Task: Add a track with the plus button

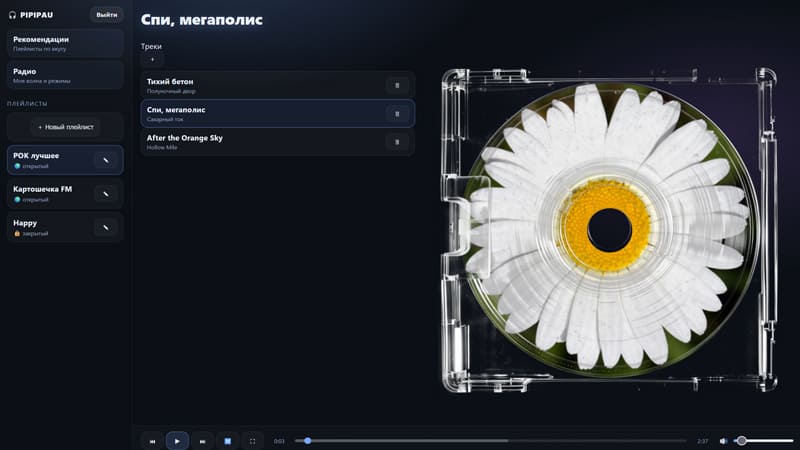Action: coord(152,60)
